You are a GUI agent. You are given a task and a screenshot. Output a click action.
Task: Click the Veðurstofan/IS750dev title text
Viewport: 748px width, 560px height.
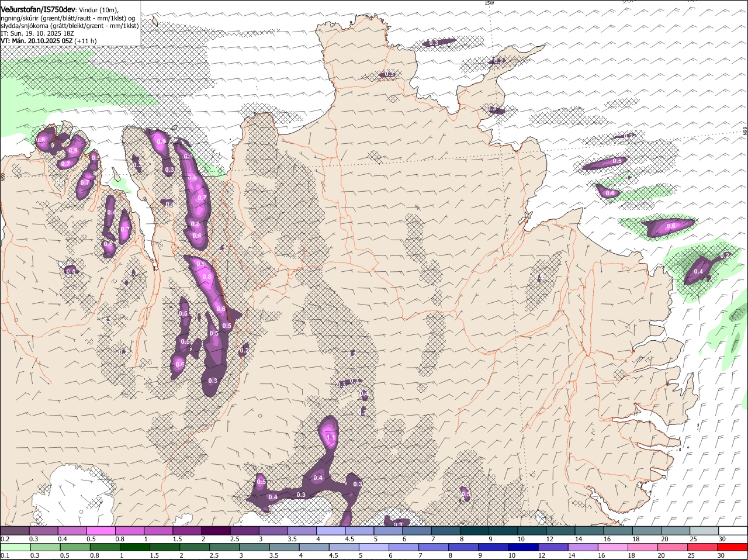point(38,10)
